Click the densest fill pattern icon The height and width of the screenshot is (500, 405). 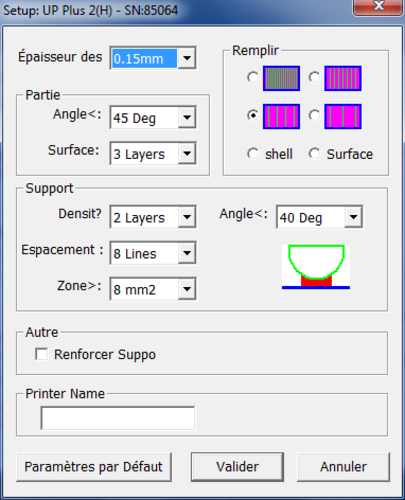281,78
